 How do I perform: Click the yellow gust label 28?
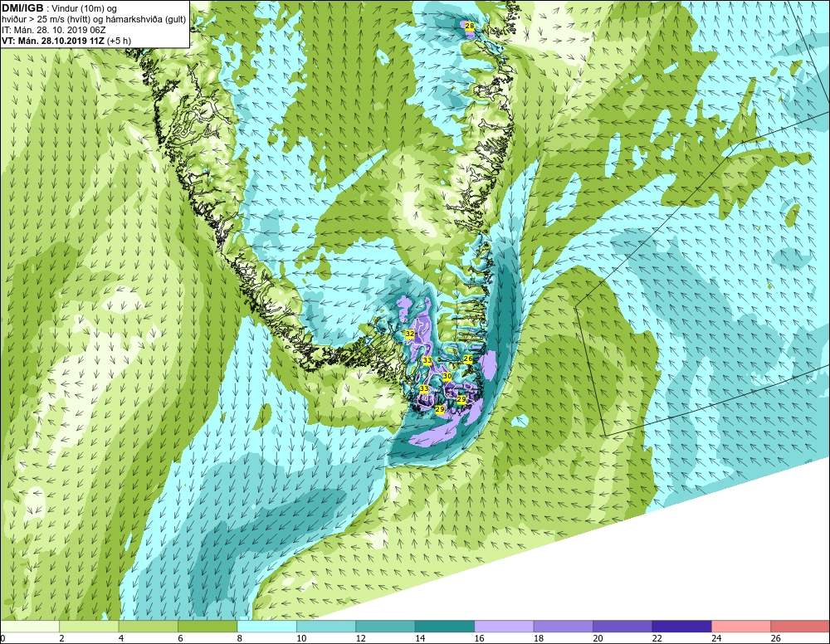pos(469,26)
